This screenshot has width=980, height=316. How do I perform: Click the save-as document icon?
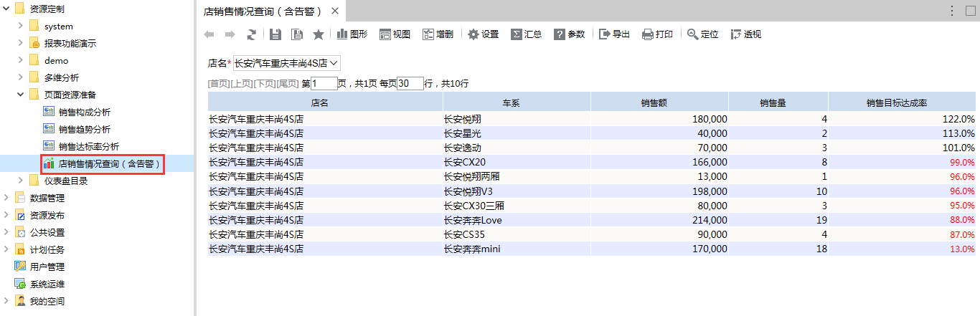pyautogui.click(x=297, y=34)
